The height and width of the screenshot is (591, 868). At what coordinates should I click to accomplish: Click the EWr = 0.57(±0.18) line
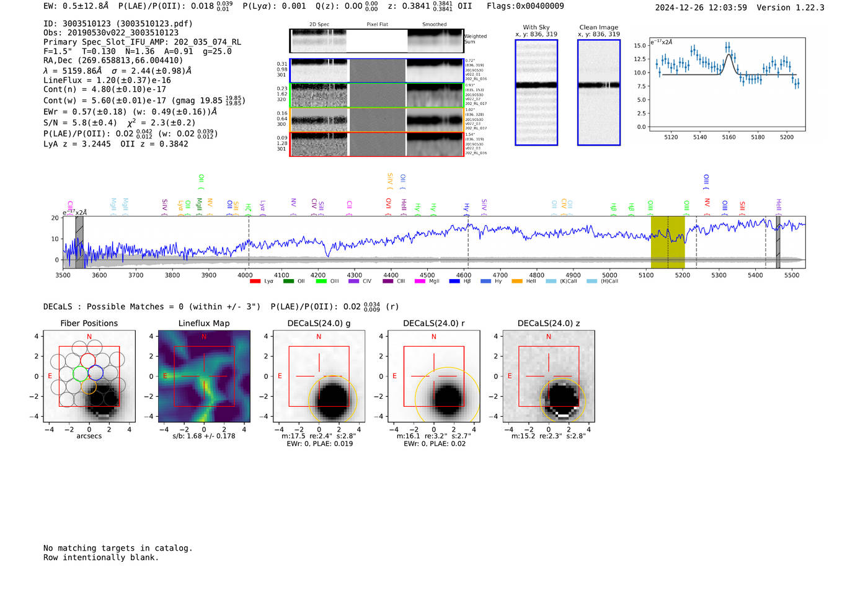130,112
